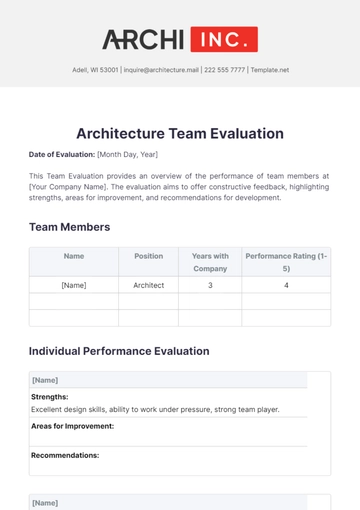
Task: Click the ARCHI INC. logo
Action: 180,39
